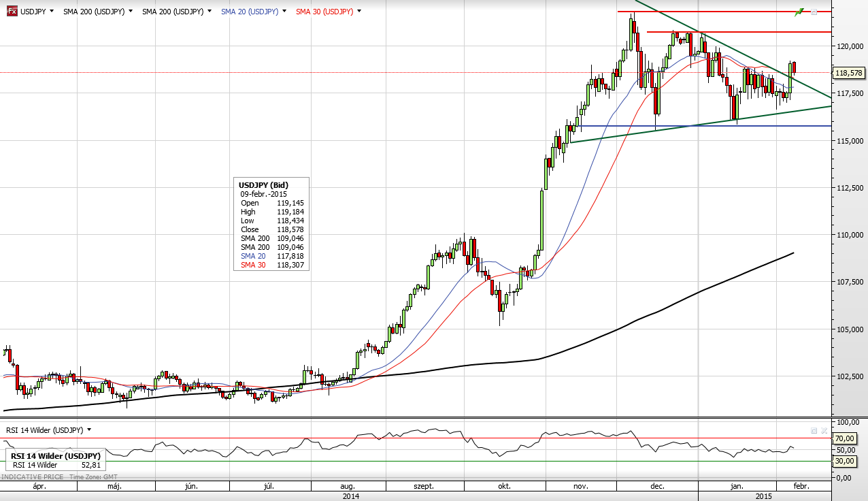Click the Low 118,434 row in tooltip

click(x=272, y=221)
